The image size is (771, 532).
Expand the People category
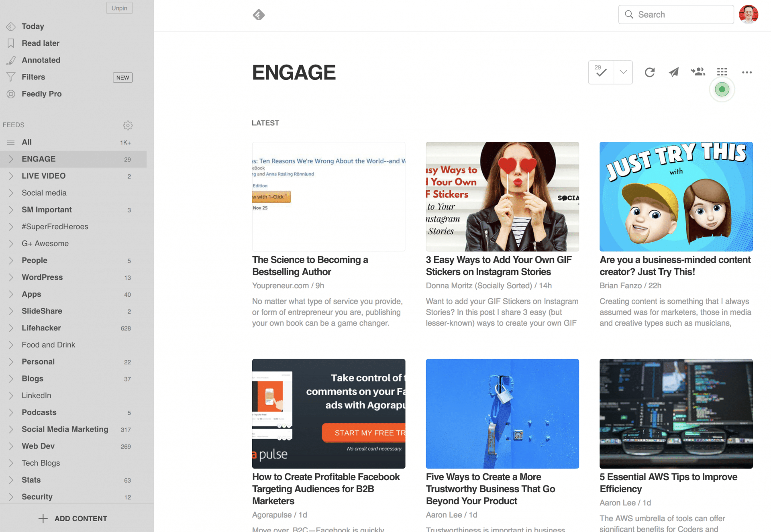11,260
